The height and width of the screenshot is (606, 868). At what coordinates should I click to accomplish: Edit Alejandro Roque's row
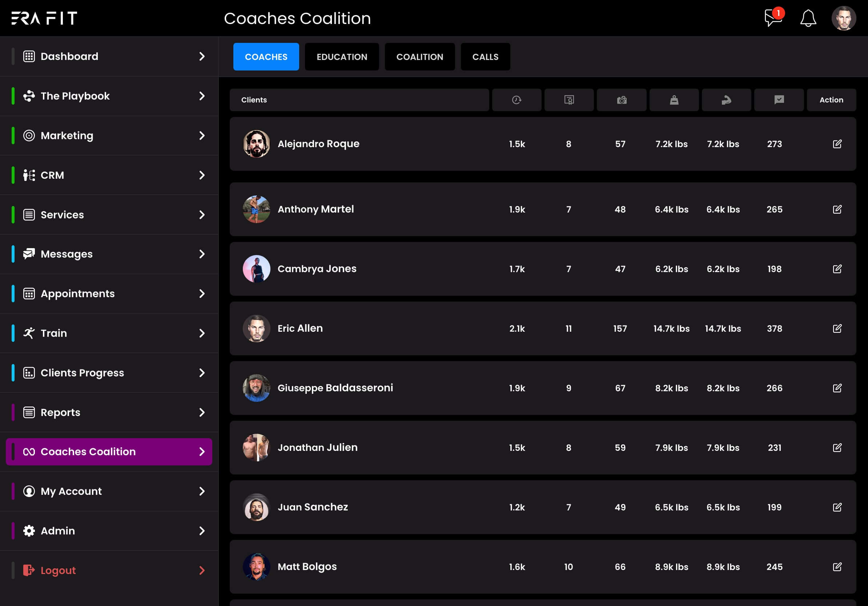click(x=837, y=144)
